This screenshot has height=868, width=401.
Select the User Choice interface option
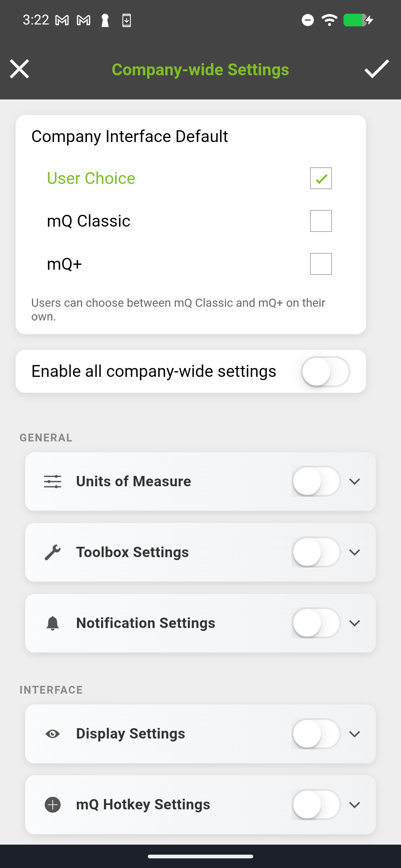[x=91, y=178]
